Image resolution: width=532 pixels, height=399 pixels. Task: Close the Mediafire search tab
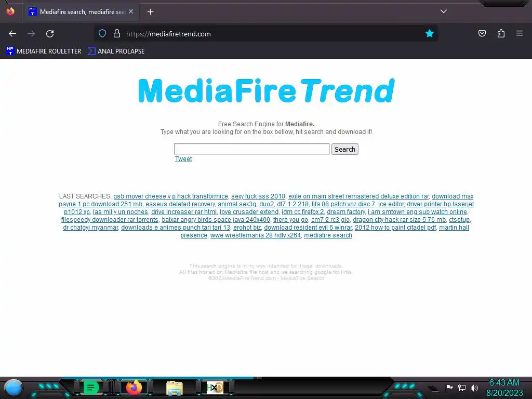pos(131,11)
